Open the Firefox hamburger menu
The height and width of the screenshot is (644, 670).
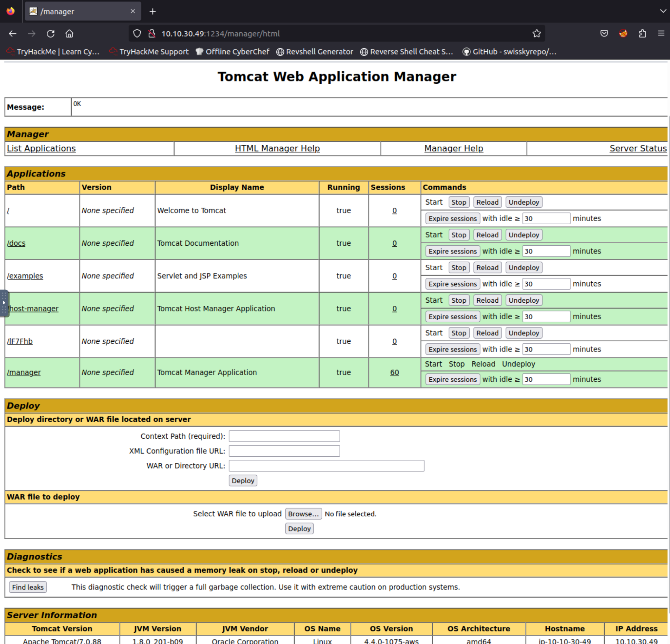click(661, 34)
